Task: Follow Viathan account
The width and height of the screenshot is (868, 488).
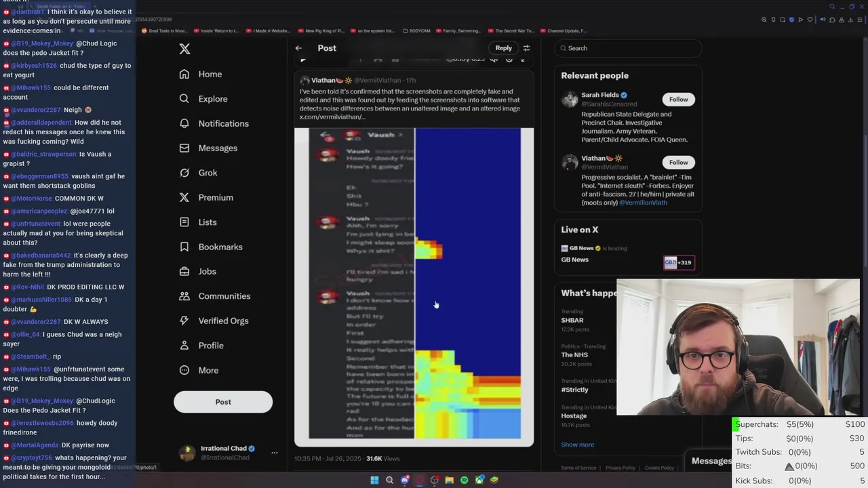Action: click(x=679, y=162)
